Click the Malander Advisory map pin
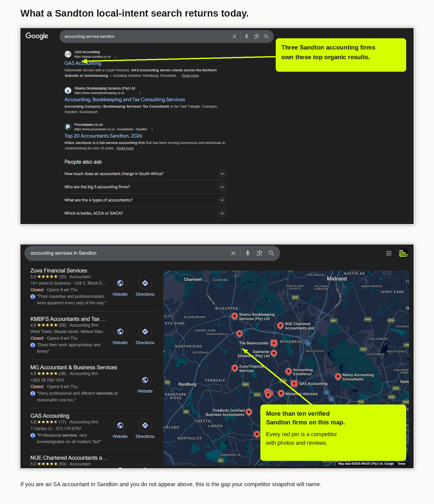434x504 pixels. tap(281, 393)
